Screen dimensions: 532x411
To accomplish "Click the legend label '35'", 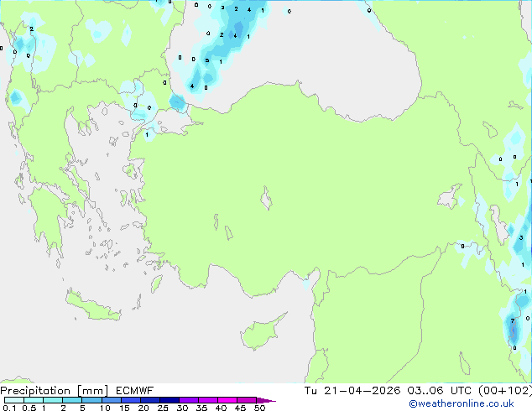I will [x=201, y=408].
